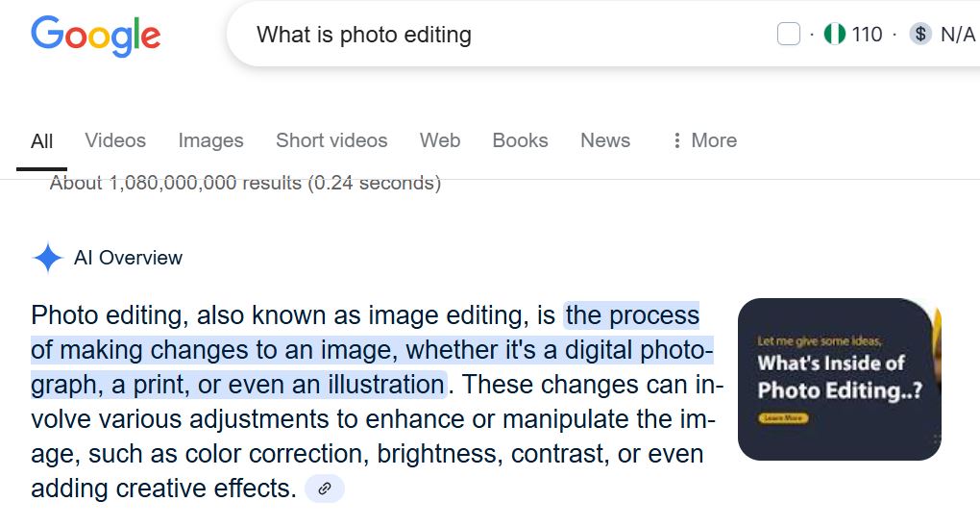This screenshot has height=527, width=980.
Task: Open the Books results tab
Action: [x=520, y=140]
